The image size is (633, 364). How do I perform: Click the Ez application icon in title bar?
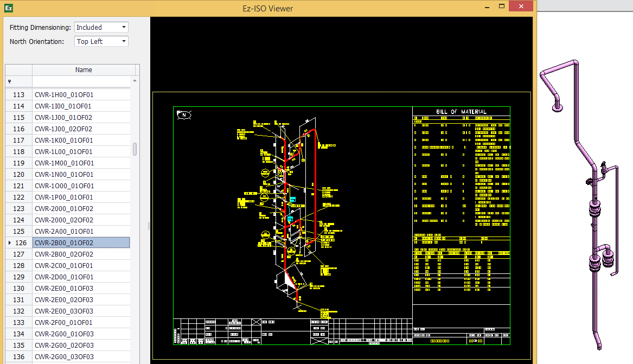click(9, 8)
